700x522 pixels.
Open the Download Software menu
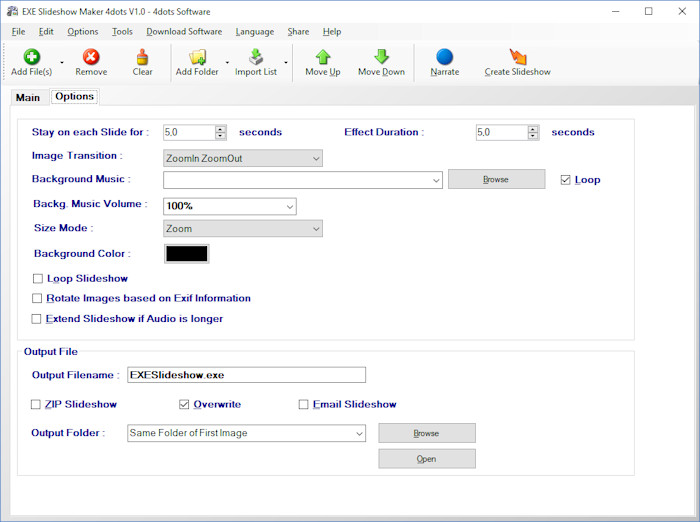[x=184, y=32]
